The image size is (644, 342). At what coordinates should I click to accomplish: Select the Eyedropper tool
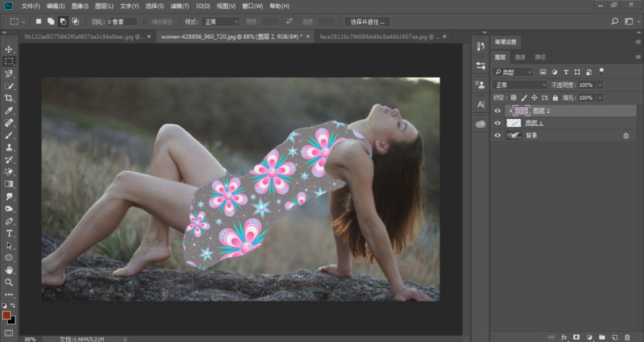coord(8,110)
